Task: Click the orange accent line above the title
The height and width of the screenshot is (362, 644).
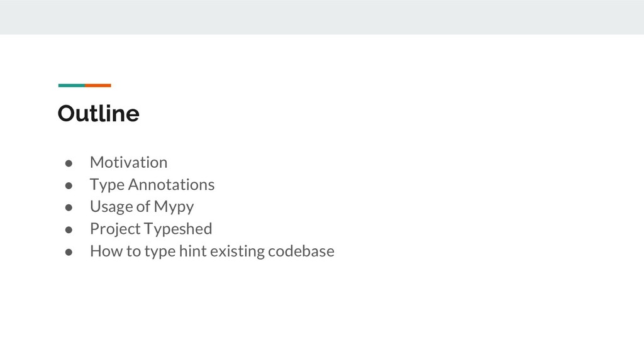Action: (x=98, y=85)
